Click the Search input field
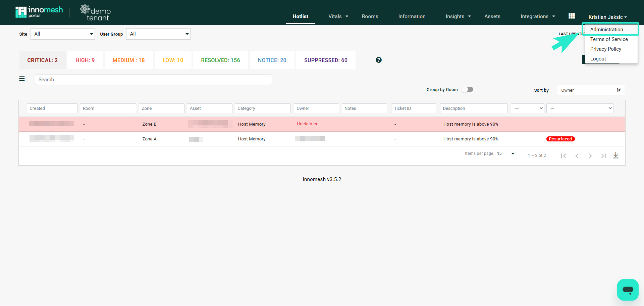The image size is (644, 306). coord(154,80)
